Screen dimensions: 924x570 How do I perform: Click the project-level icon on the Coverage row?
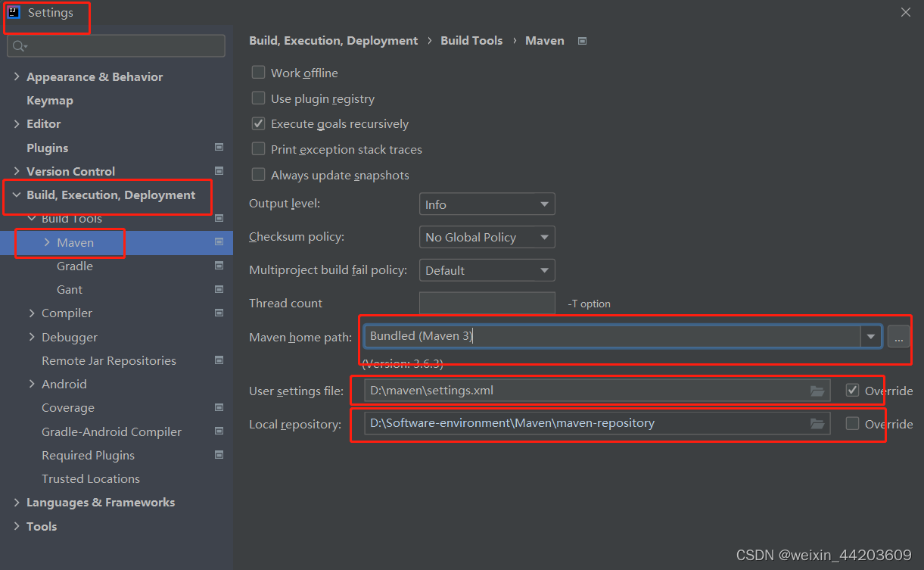[219, 407]
